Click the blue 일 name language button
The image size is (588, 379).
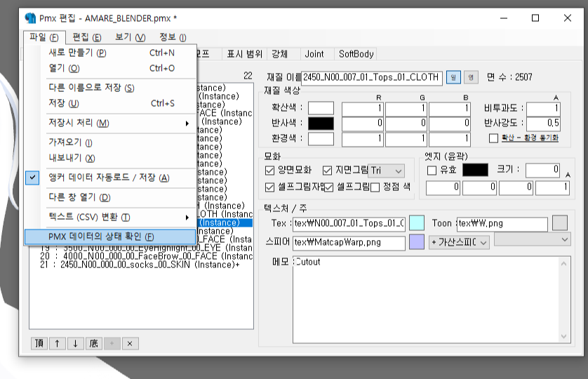453,77
